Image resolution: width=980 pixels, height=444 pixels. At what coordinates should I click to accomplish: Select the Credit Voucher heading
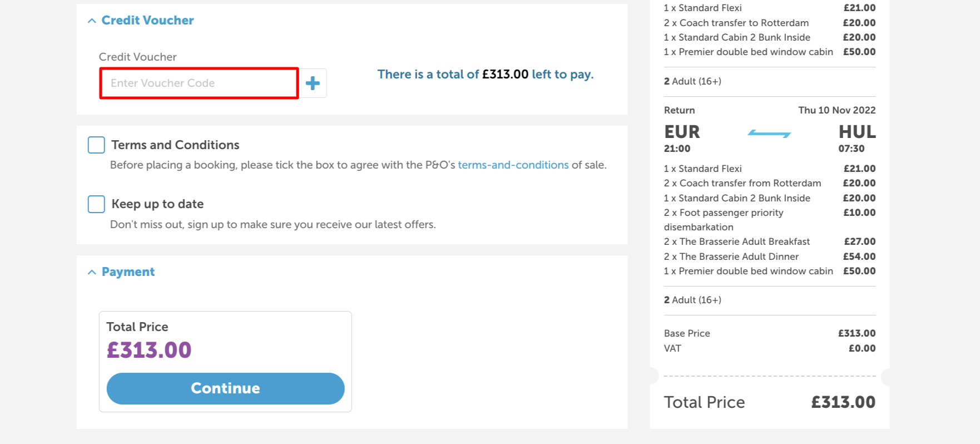(147, 20)
